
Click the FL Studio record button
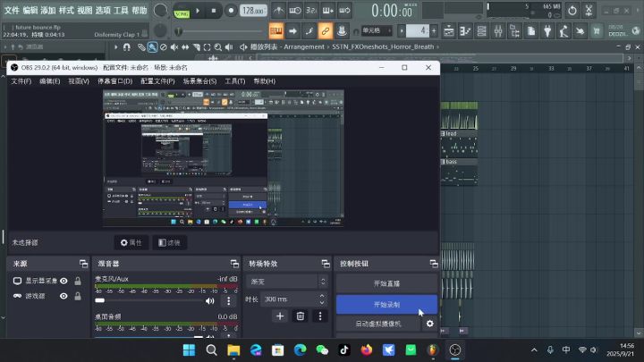[231, 11]
